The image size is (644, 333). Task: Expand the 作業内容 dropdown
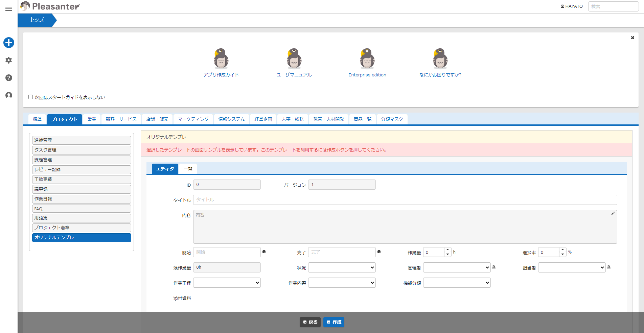(342, 283)
